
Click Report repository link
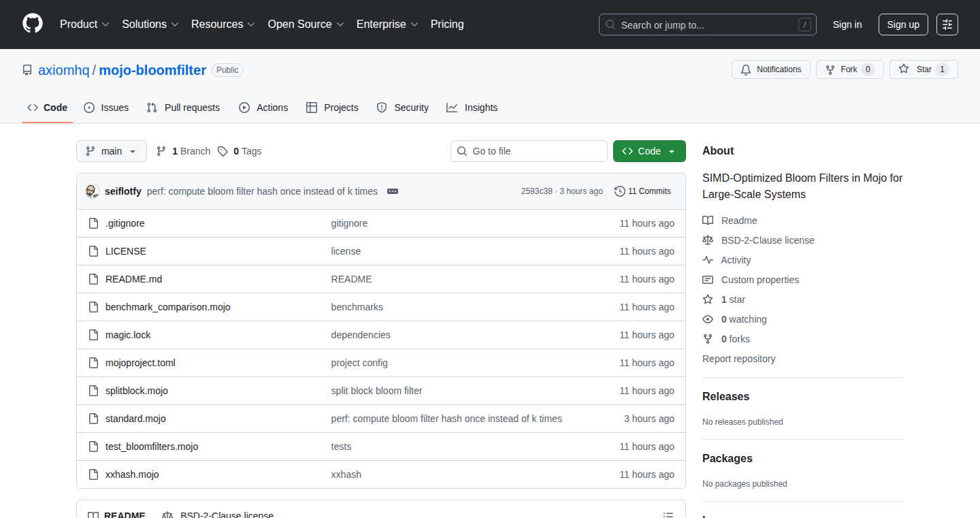click(x=738, y=359)
